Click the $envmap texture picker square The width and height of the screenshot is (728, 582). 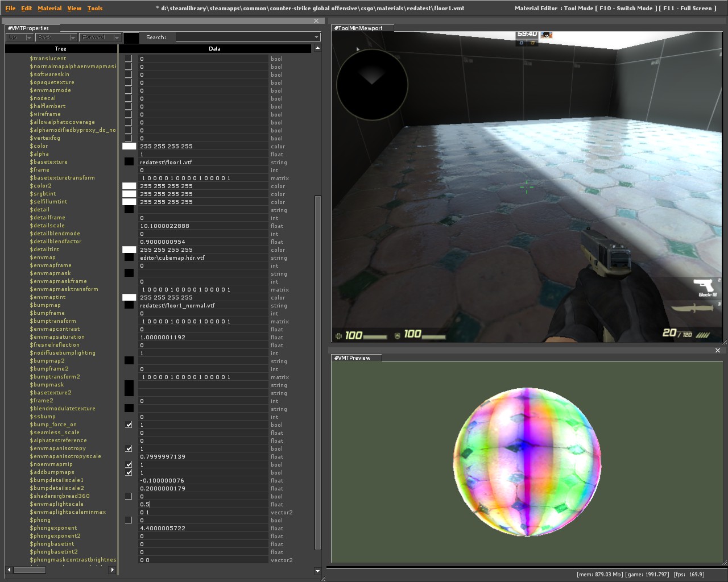129,257
